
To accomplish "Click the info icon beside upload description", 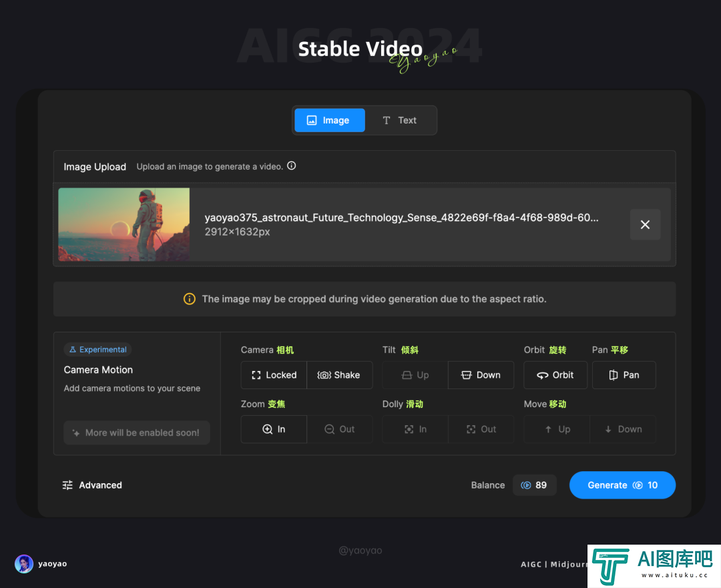I will coord(292,166).
